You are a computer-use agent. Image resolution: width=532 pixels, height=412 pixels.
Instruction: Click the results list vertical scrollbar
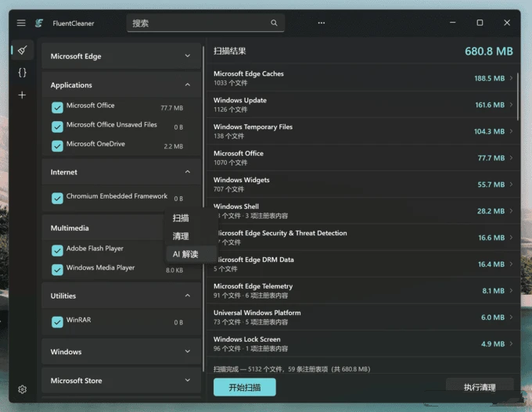tap(517, 97)
